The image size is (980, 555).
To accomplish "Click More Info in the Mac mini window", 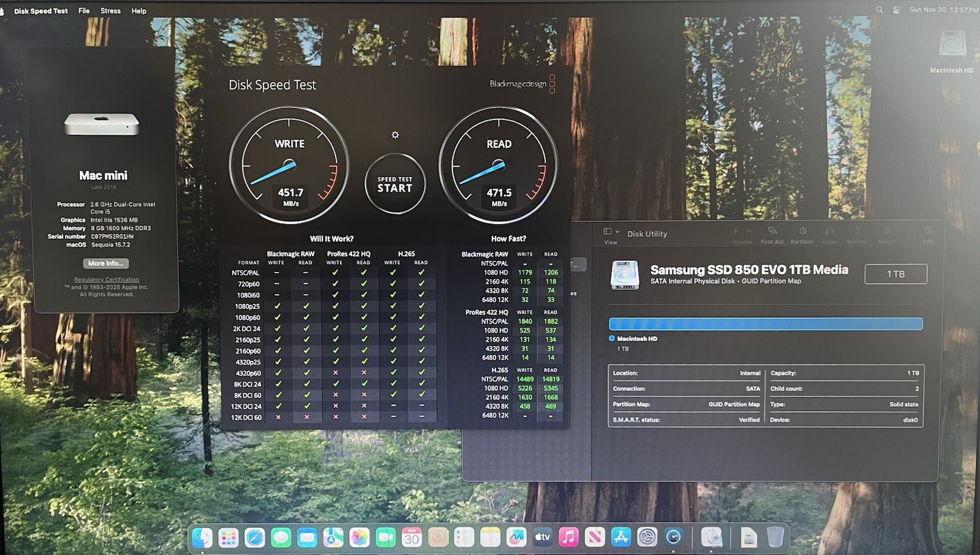I will [106, 263].
